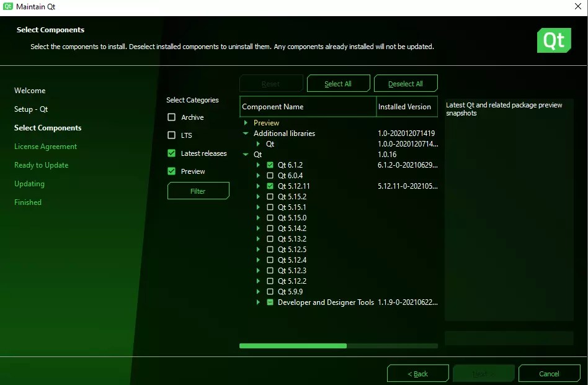This screenshot has height=385, width=588.
Task: Expand the Qt 5.15.2 component entry
Action: pos(260,196)
